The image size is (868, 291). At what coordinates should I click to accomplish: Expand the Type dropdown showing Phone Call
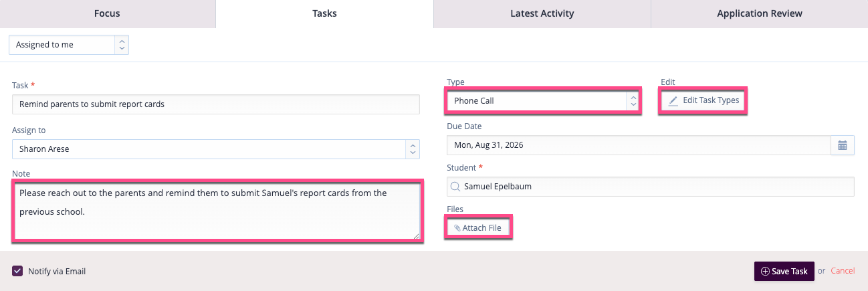point(543,101)
